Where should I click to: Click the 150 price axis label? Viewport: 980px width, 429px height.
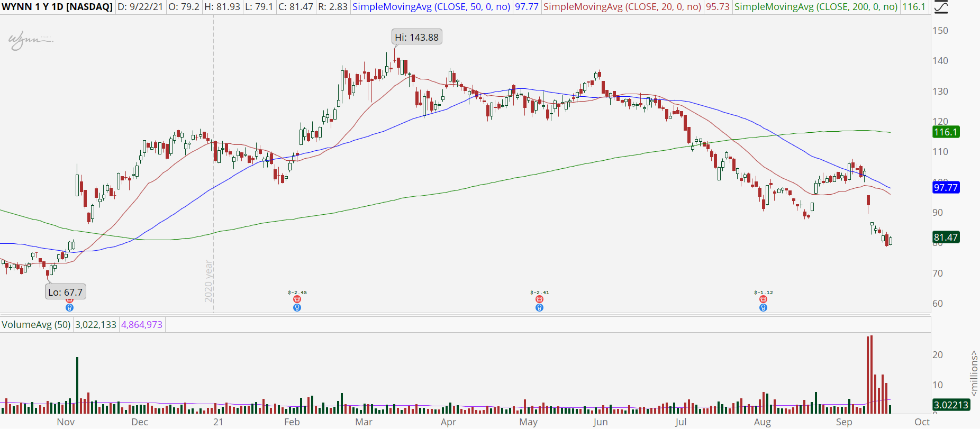(940, 30)
